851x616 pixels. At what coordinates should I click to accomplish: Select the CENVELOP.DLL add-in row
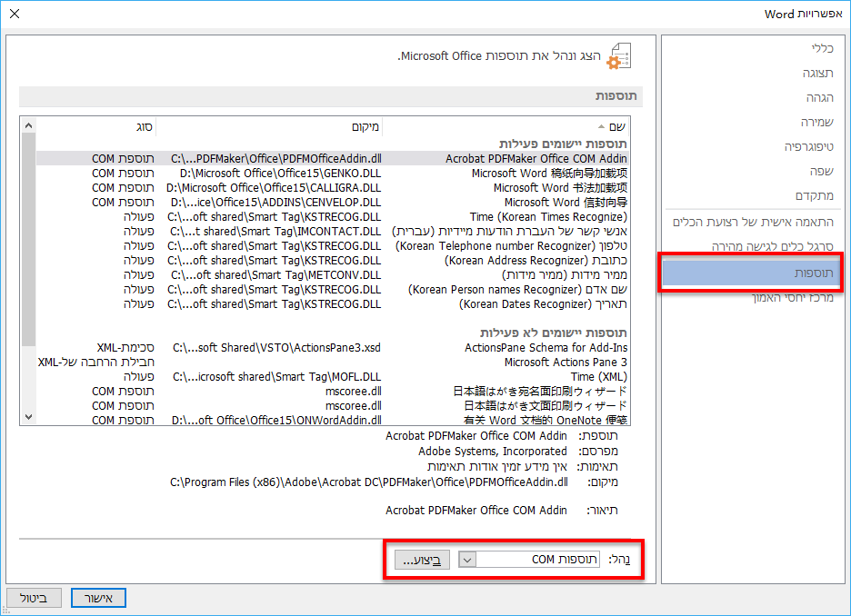click(x=333, y=203)
